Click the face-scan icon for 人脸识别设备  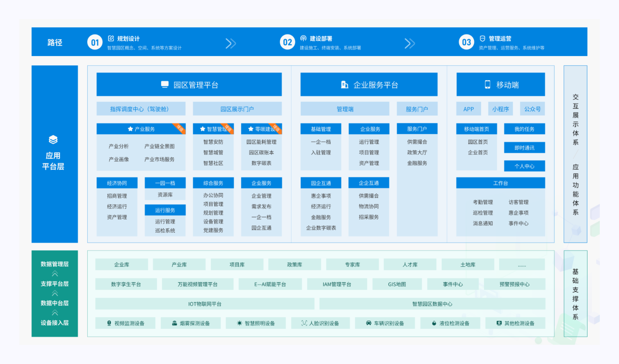pyautogui.click(x=304, y=323)
